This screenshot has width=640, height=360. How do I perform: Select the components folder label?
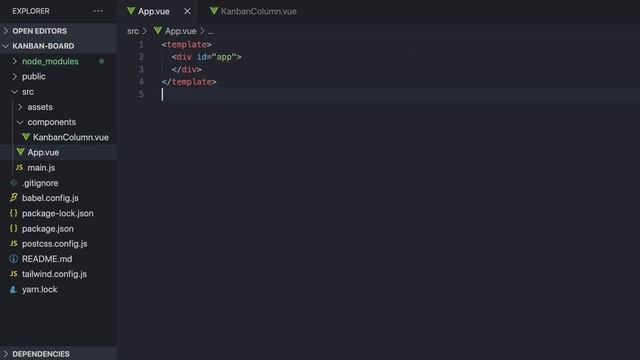51,122
